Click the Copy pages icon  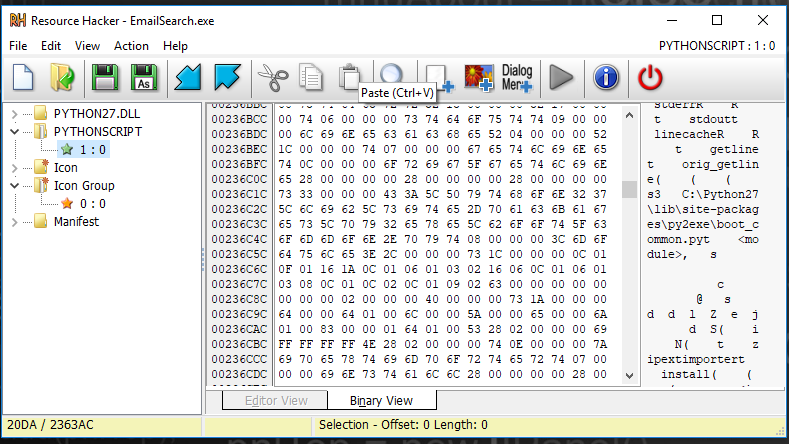[310, 78]
